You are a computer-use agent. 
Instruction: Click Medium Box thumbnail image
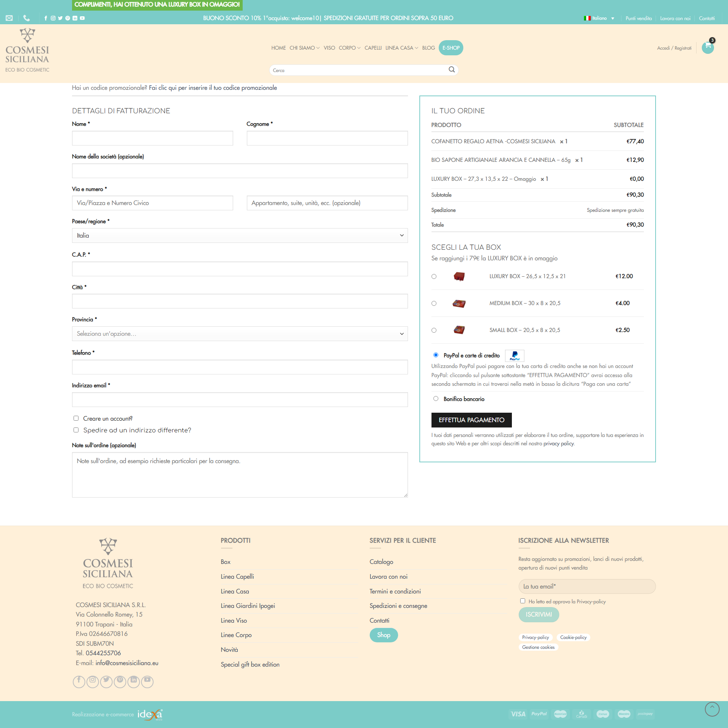[x=459, y=303]
